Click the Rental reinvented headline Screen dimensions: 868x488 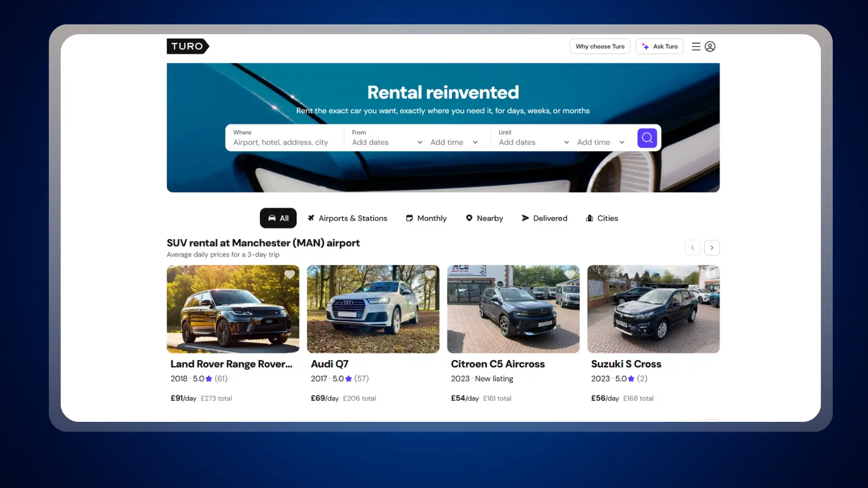coord(443,92)
